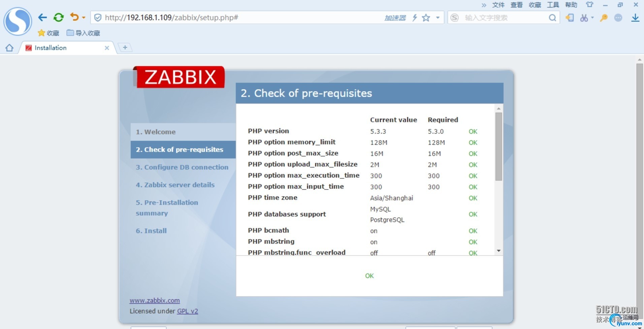
Task: Click the 加速器 accelerator label
Action: (x=395, y=18)
